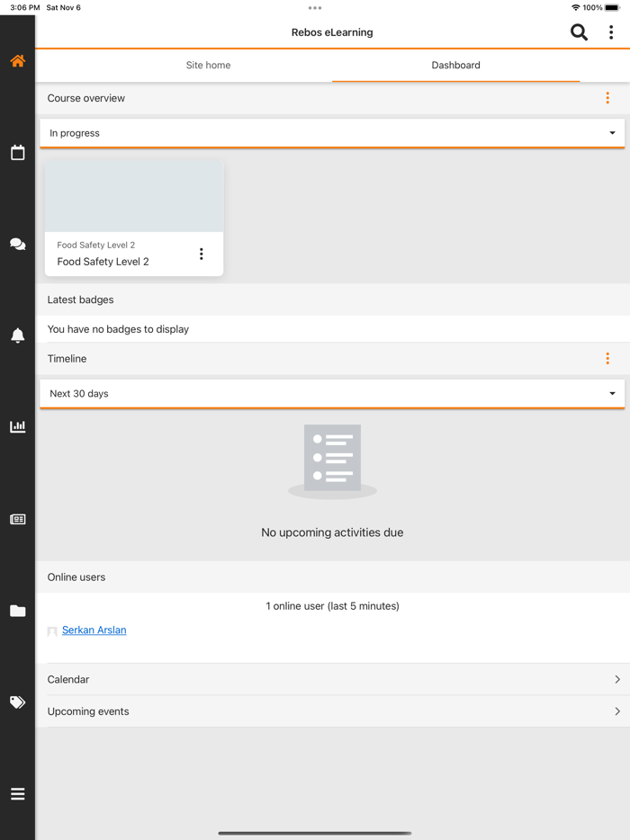The height and width of the screenshot is (840, 630).
Task: Open messages chat bubbles icon
Action: [17, 245]
